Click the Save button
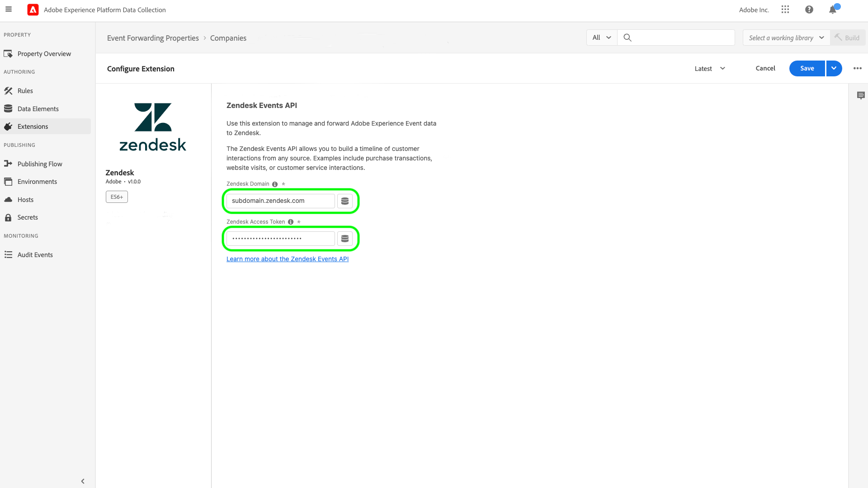Screen dimensions: 868x488 [x=807, y=68]
